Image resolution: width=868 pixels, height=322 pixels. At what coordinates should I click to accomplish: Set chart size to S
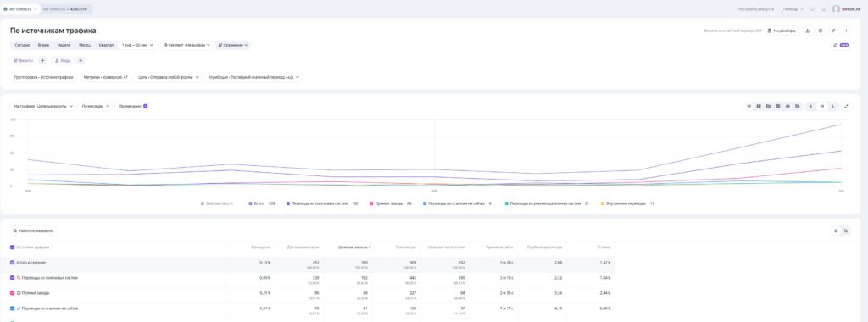tap(810, 106)
